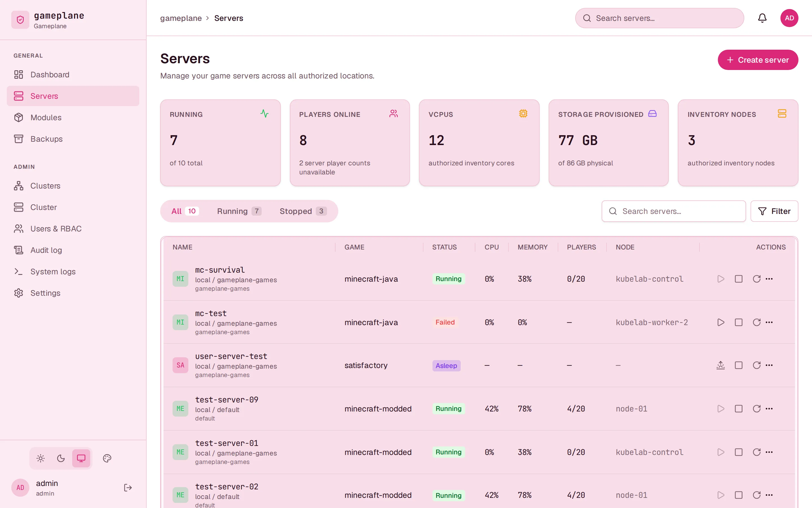Open more actions for test-server-01
Image resolution: width=812 pixels, height=508 pixels.
(x=769, y=452)
